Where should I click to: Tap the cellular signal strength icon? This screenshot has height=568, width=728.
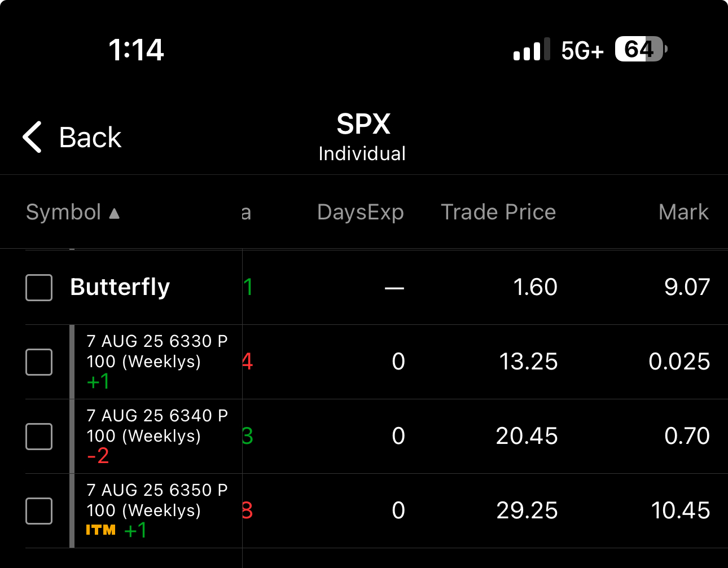coord(531,50)
